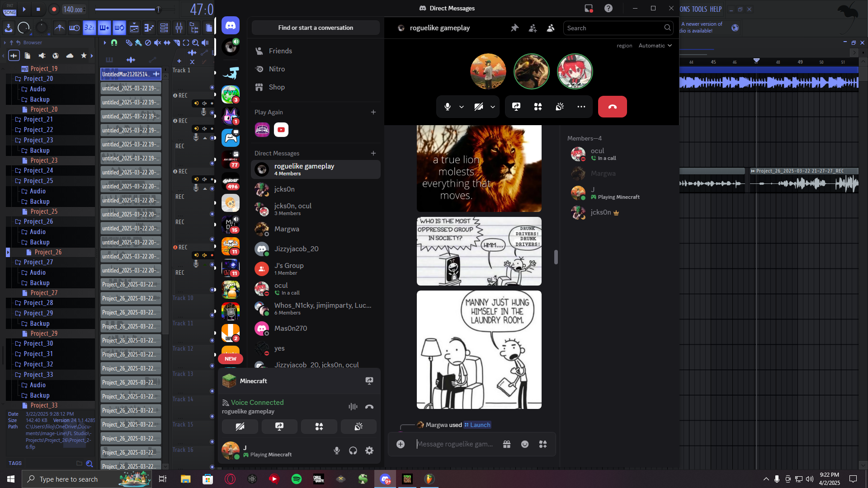
Task: Click the gift icon in the message bar
Action: coord(507,444)
